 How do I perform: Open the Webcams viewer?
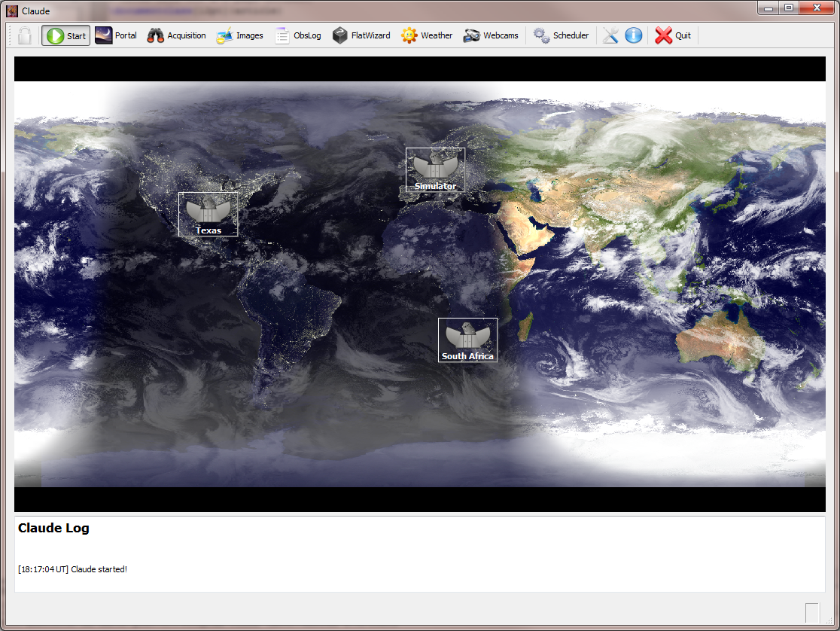coord(491,35)
